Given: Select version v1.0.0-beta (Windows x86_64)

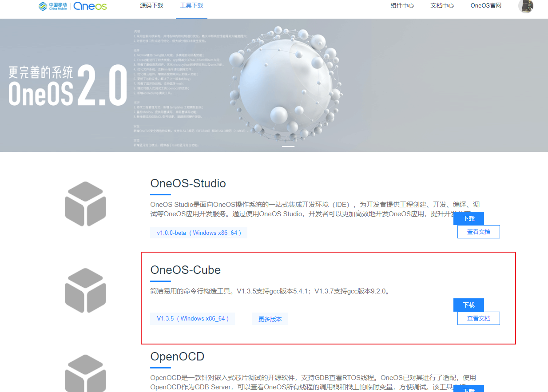Looking at the screenshot, I should (199, 233).
